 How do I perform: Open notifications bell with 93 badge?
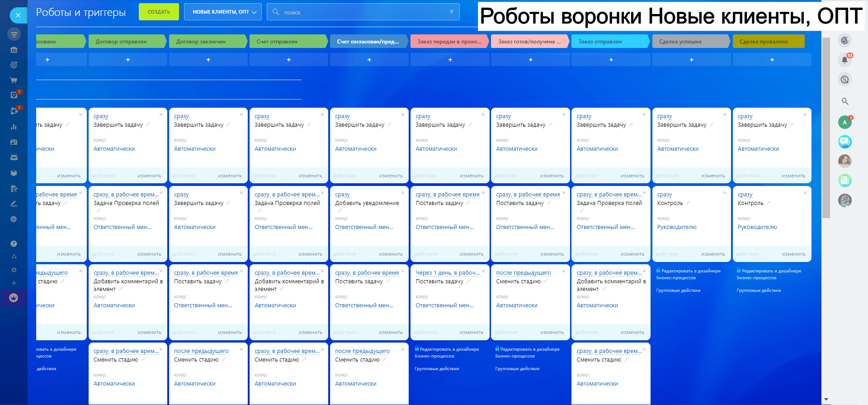pyautogui.click(x=844, y=60)
